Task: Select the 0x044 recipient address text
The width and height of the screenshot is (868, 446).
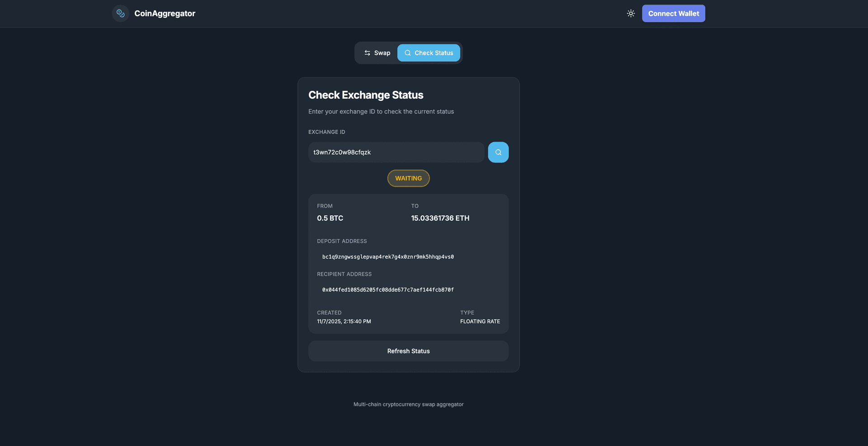Action: (x=387, y=290)
